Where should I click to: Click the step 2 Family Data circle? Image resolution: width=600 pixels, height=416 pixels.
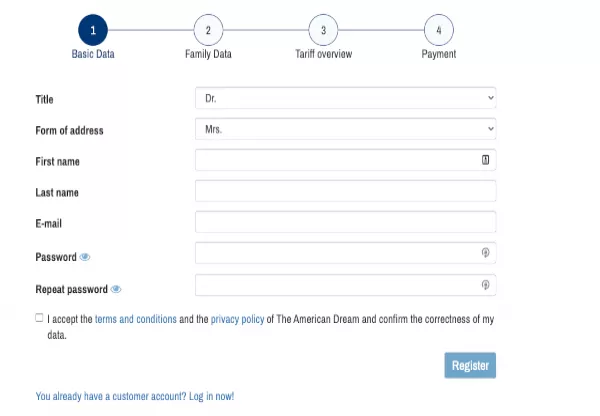click(x=208, y=30)
